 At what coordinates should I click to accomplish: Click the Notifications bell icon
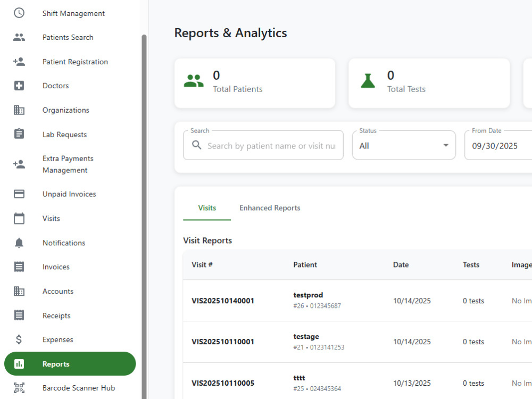click(x=19, y=243)
